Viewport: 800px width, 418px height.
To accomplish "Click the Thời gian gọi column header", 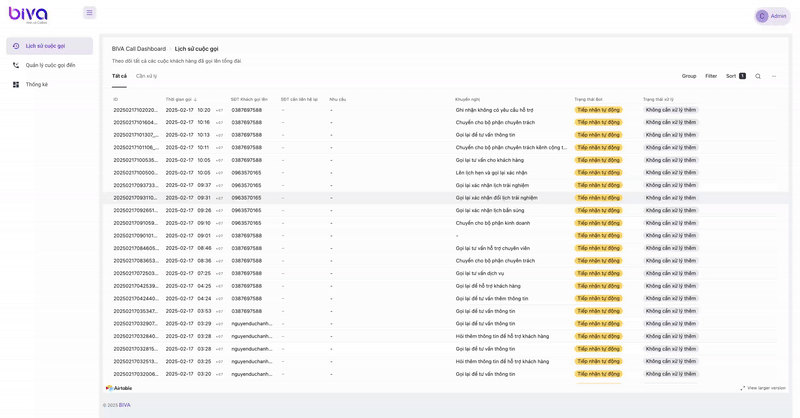I will point(179,100).
